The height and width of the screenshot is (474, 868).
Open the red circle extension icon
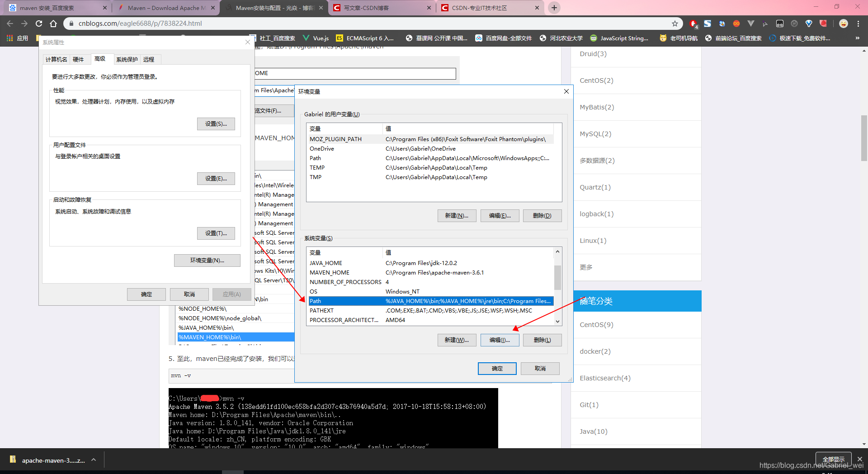click(823, 24)
